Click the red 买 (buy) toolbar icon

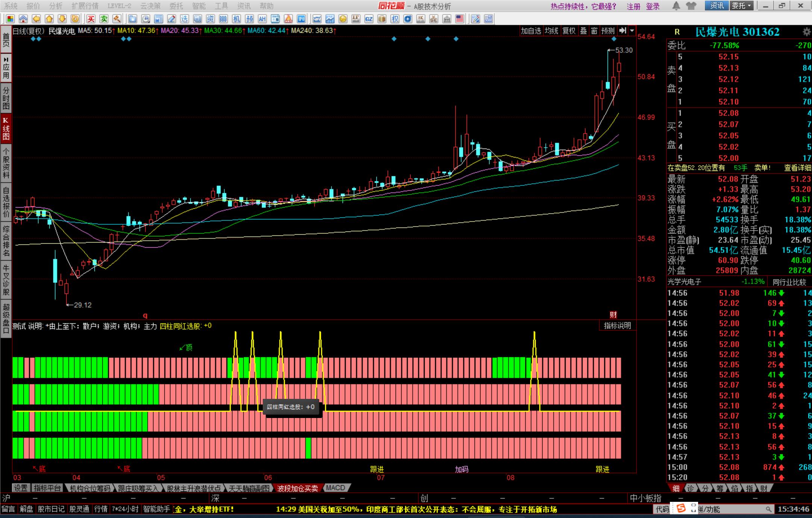[x=91, y=19]
